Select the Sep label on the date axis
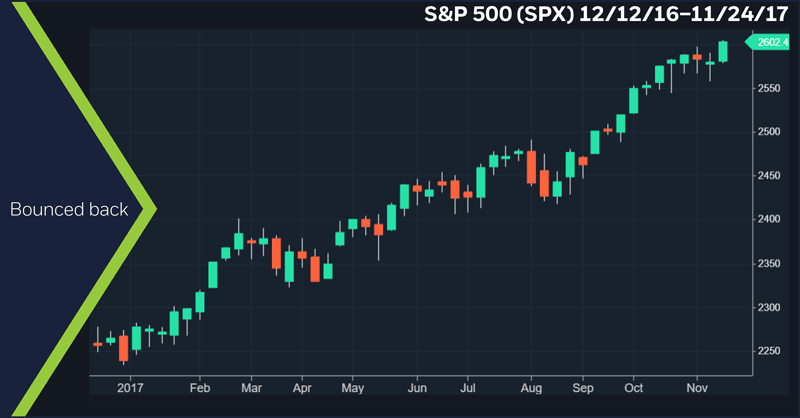800x418 pixels. tap(583, 386)
